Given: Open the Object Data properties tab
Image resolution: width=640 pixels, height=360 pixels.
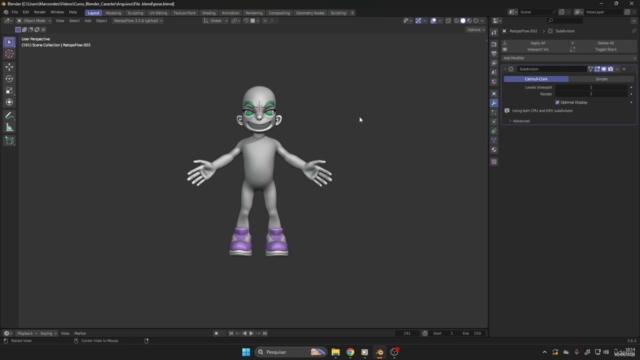Looking at the screenshot, I should (x=494, y=140).
